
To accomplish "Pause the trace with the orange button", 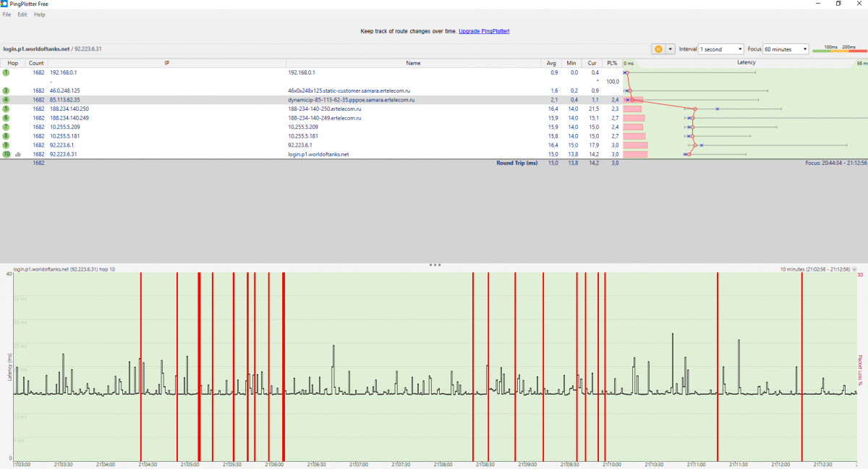I will 659,49.
